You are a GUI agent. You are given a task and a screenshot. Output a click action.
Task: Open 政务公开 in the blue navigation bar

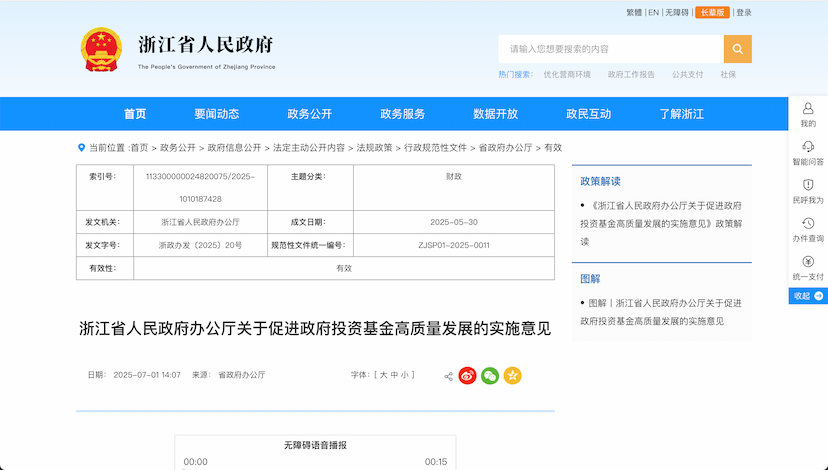coord(309,114)
